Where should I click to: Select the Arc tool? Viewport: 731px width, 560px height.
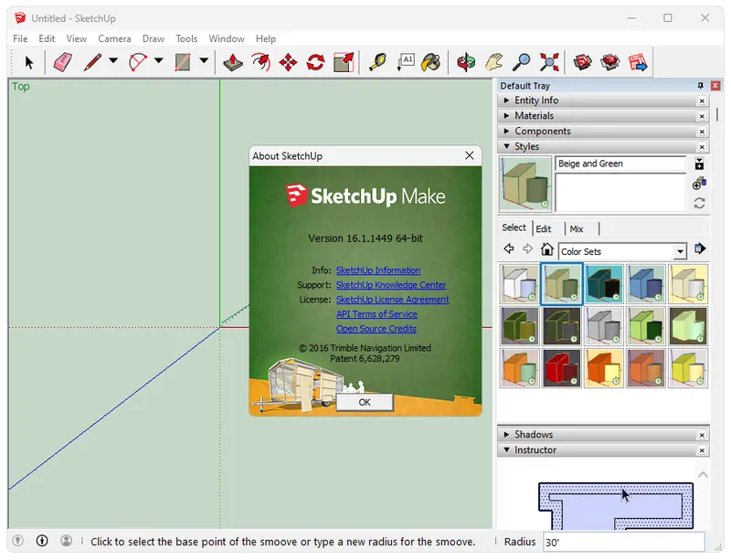138,62
